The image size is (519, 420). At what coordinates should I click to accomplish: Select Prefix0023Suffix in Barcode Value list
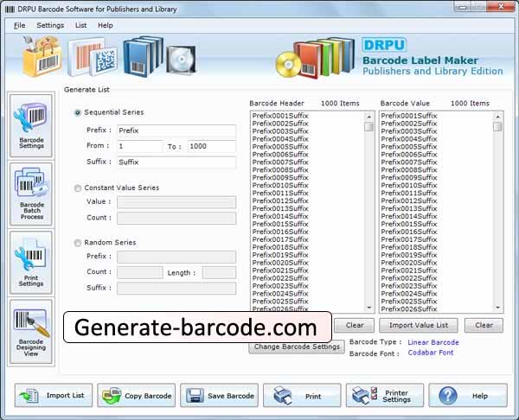click(409, 286)
